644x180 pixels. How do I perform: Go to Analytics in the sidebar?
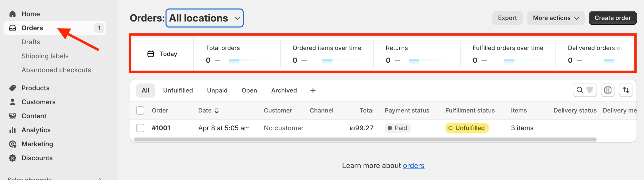[36, 130]
